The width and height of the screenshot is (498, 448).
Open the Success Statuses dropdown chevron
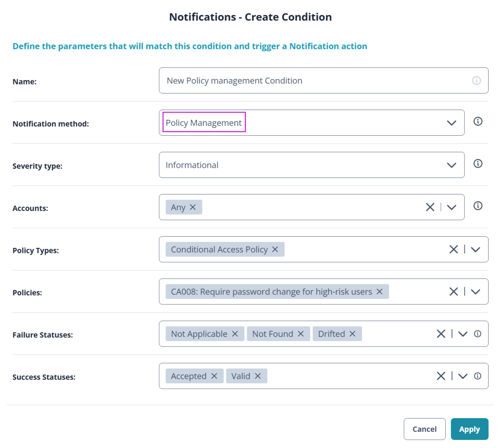tap(463, 376)
